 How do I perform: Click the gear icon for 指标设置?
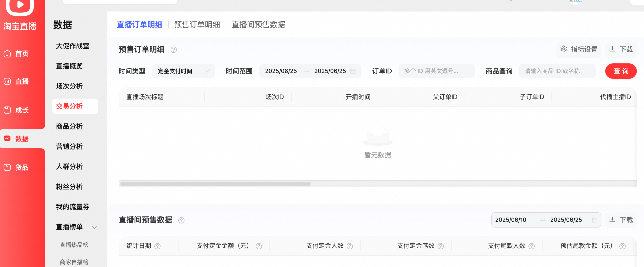point(564,49)
